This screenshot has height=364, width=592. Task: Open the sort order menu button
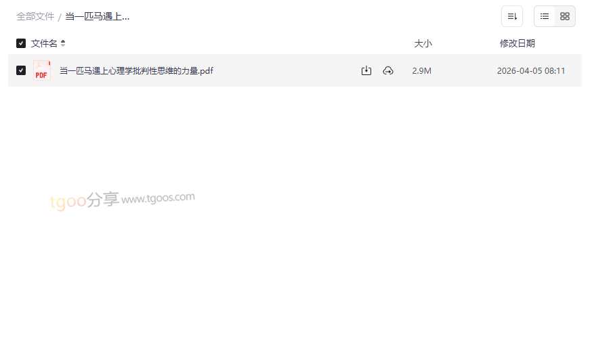[x=511, y=16]
